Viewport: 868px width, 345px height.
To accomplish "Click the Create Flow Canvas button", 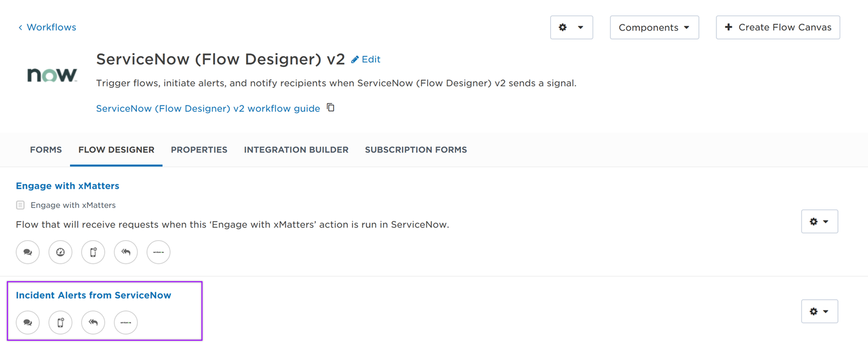I will [x=778, y=27].
